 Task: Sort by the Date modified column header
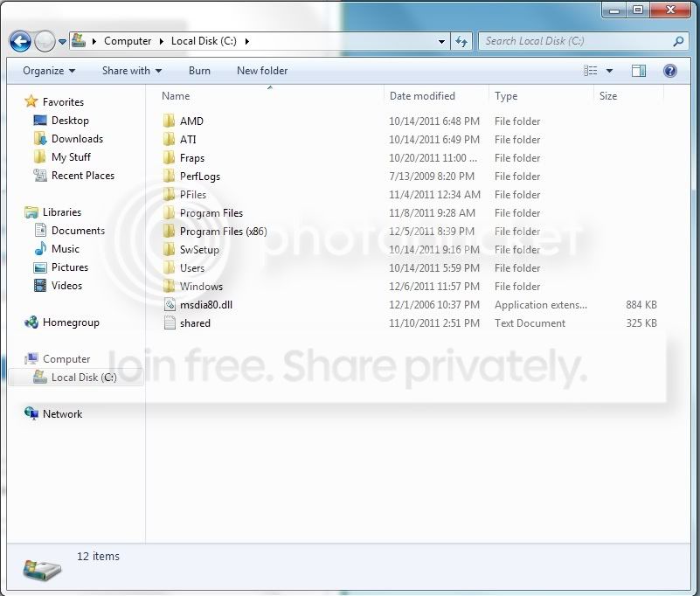422,96
